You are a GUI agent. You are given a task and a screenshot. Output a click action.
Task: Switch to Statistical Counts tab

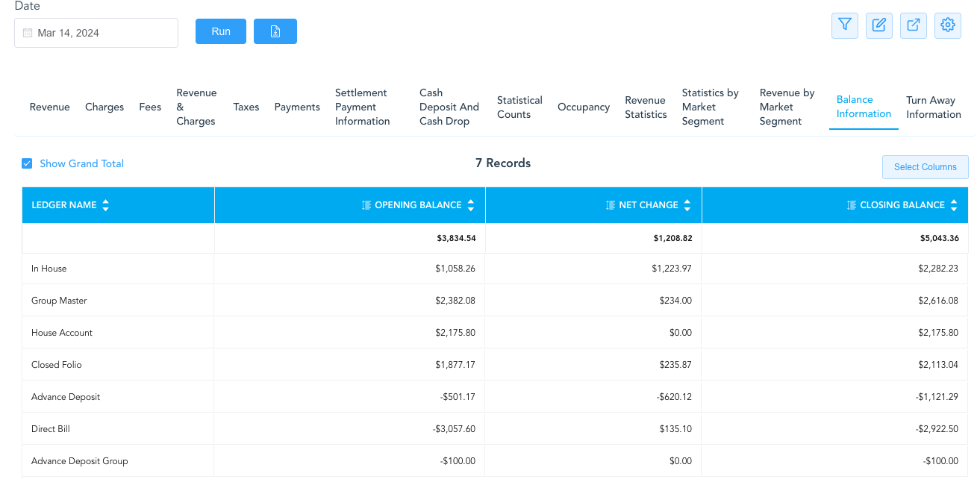519,107
